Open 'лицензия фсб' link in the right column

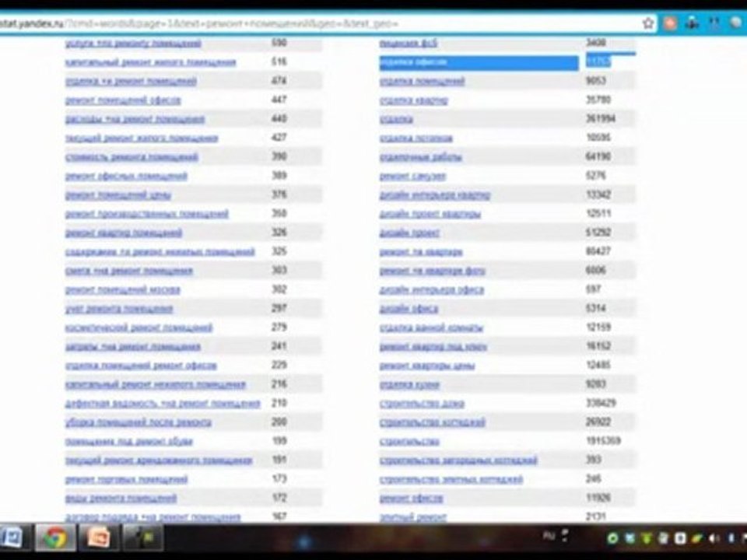(x=409, y=44)
